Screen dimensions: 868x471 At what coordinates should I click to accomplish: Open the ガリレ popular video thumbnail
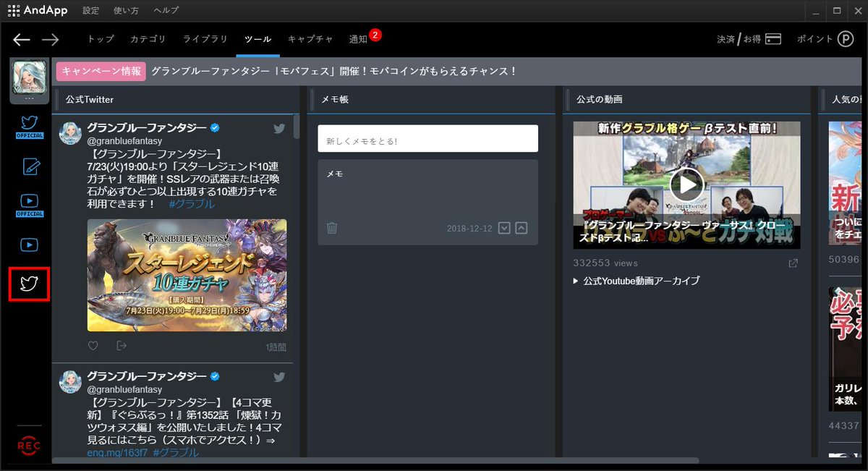[x=846, y=349]
